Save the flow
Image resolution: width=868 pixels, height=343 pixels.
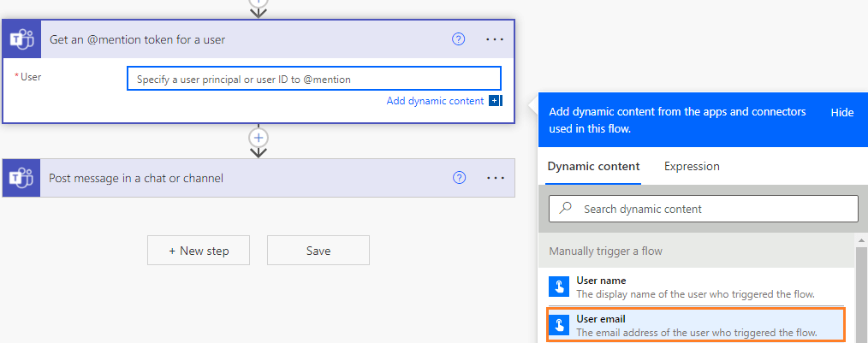[318, 251]
